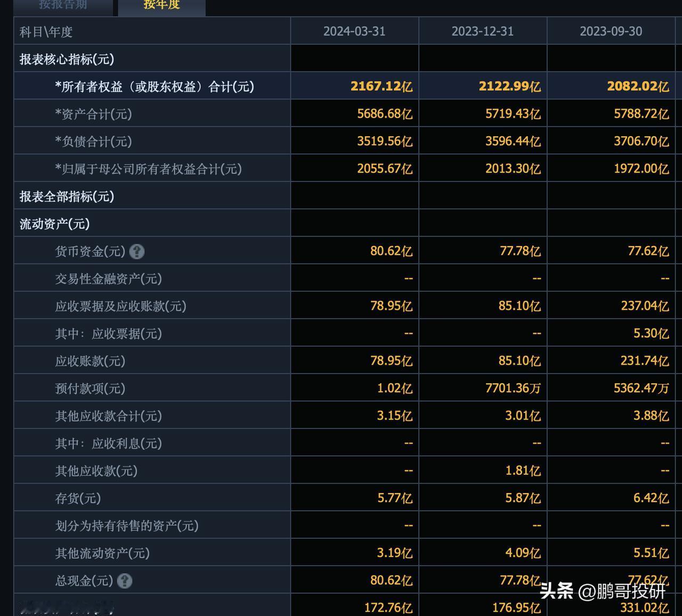Click the value 2167.12亿
682x616 pixels.
click(x=381, y=86)
